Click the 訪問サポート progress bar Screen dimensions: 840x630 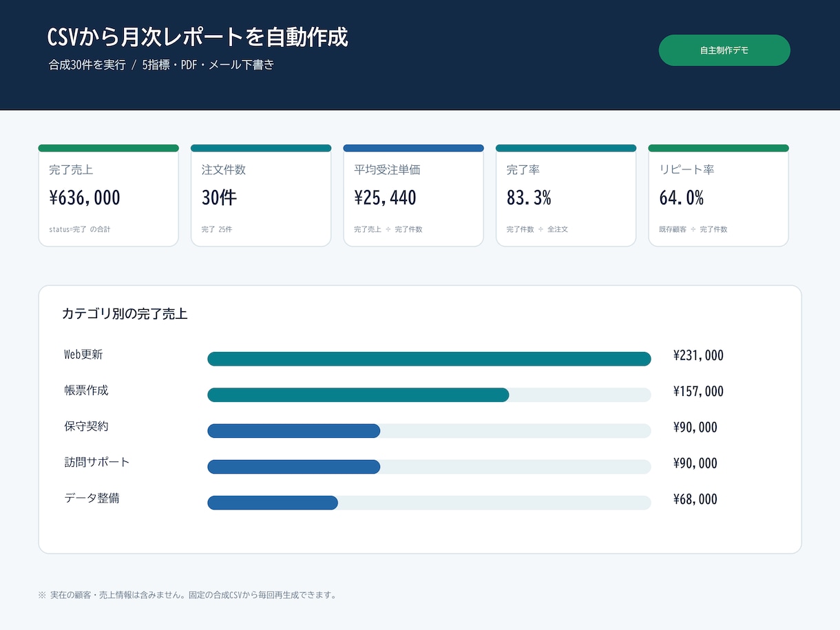point(429,466)
